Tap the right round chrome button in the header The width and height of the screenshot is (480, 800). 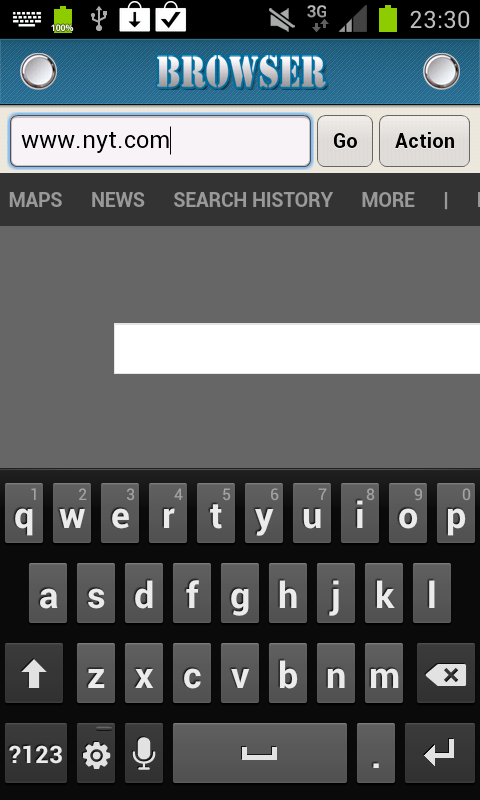pos(441,71)
